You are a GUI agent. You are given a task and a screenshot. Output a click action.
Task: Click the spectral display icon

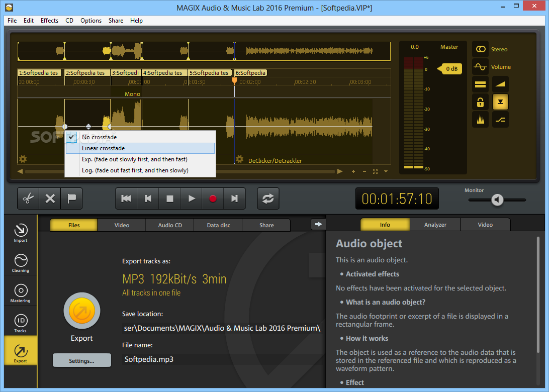click(481, 120)
